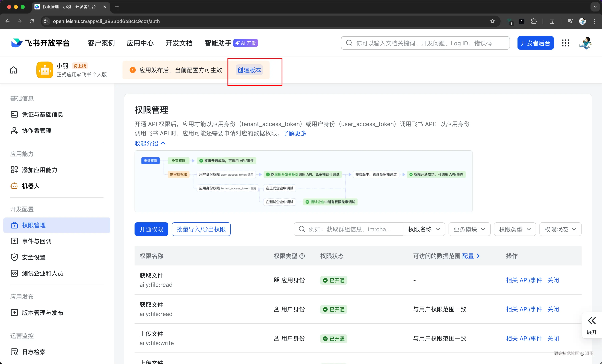Open browser extensions puzzle icon
This screenshot has width=602, height=364.
coord(534,21)
